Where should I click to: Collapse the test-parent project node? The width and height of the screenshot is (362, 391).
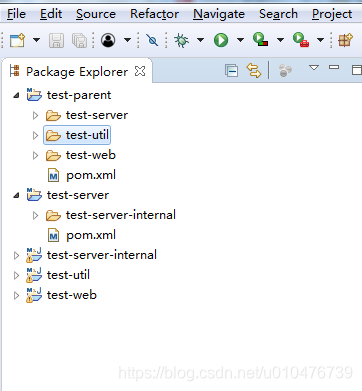[16, 96]
